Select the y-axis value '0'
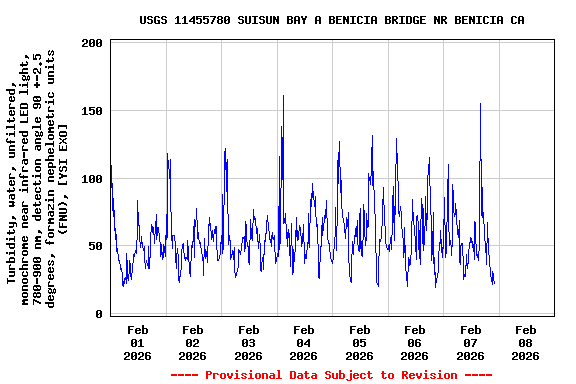The image size is (576, 384). pyautogui.click(x=99, y=314)
